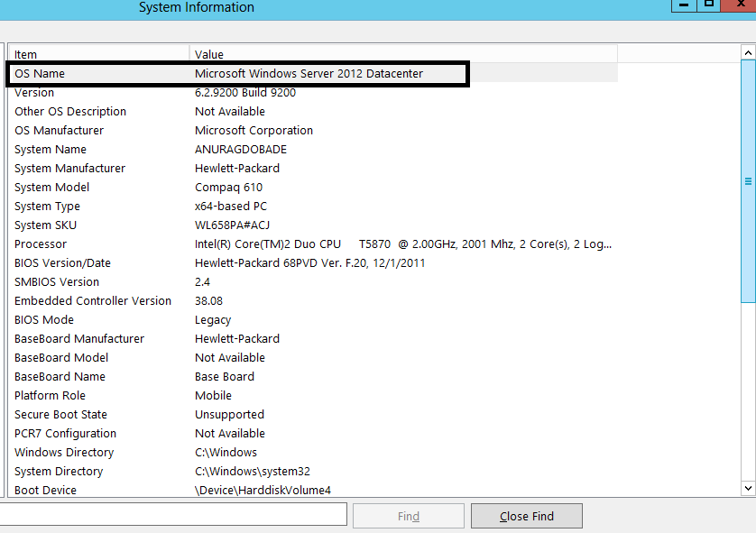Select the OS Name row
The width and height of the screenshot is (756, 533).
tap(313, 73)
